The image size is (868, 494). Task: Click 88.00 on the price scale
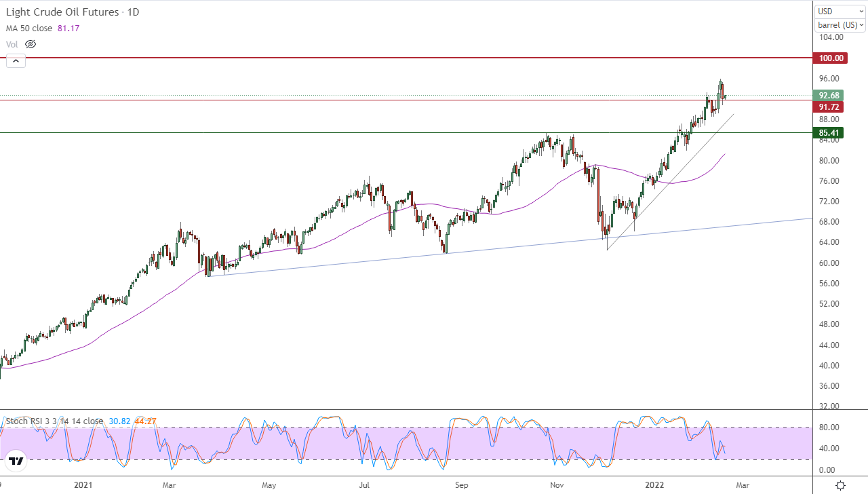tap(829, 119)
